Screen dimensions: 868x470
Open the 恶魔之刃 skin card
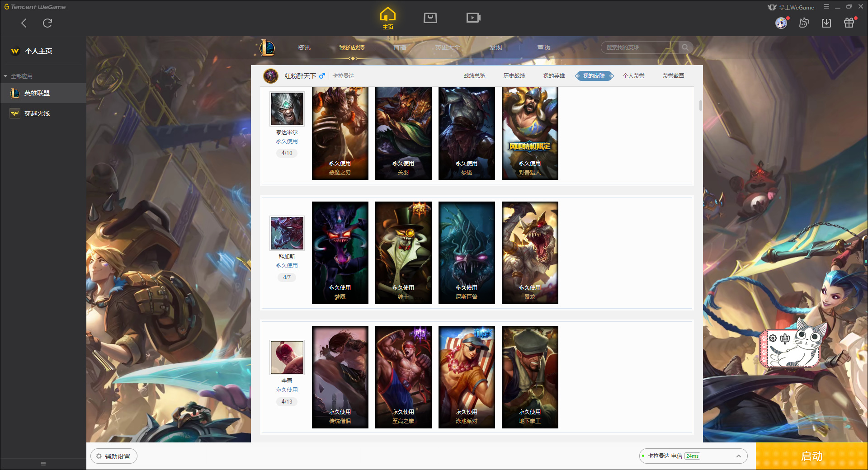point(340,133)
